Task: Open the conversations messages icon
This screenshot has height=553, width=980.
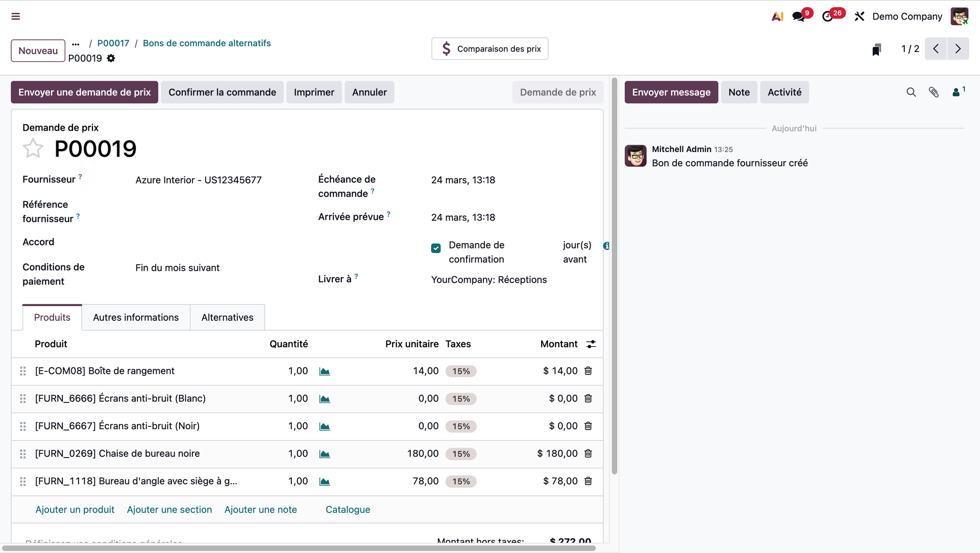Action: (x=798, y=16)
